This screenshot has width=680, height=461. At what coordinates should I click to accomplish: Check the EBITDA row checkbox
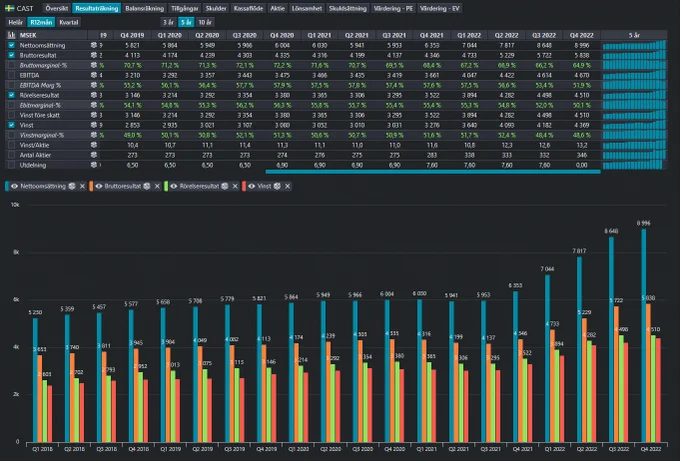pyautogui.click(x=12, y=75)
